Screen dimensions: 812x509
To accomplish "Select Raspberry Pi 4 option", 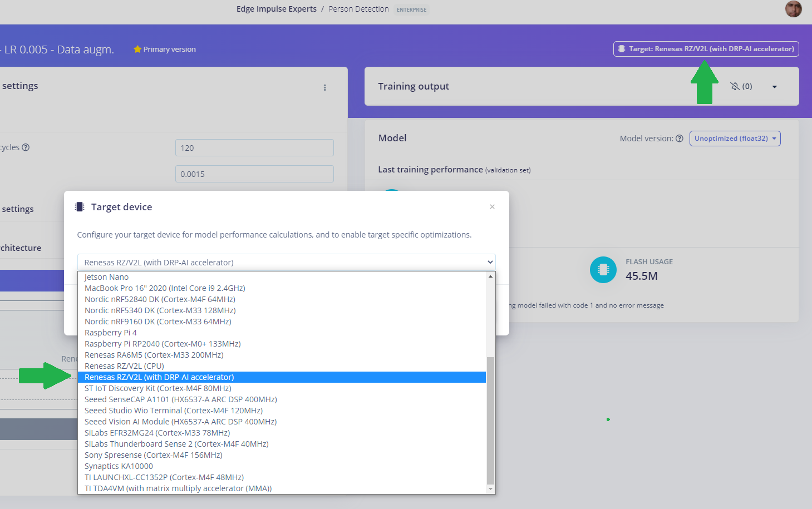I will 282,333.
